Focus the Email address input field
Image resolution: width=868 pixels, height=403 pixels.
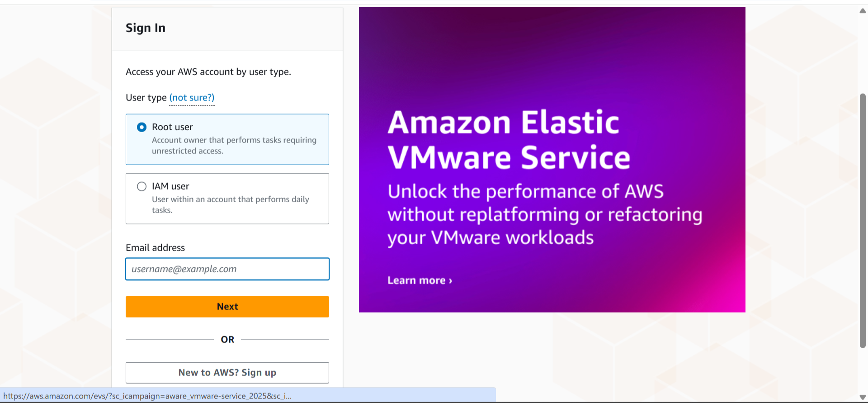pyautogui.click(x=227, y=269)
